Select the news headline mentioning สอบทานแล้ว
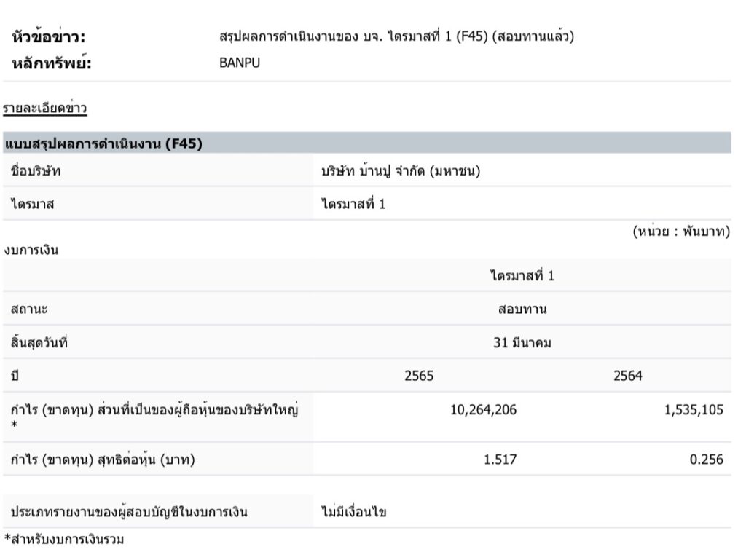This screenshot has height=560, width=746. pos(396,36)
